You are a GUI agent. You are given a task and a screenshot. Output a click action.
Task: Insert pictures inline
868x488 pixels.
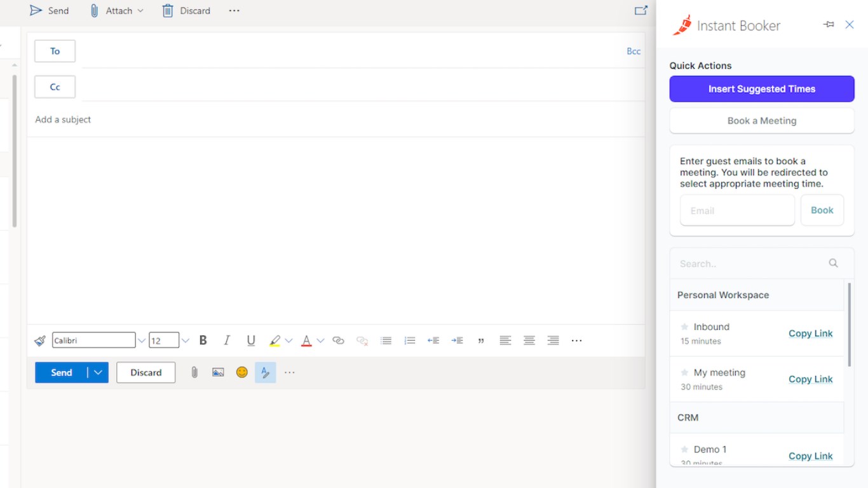pyautogui.click(x=218, y=372)
